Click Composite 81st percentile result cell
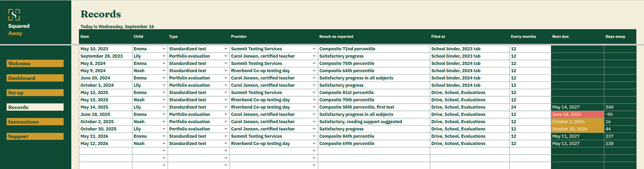The image size is (644, 169). (x=374, y=93)
